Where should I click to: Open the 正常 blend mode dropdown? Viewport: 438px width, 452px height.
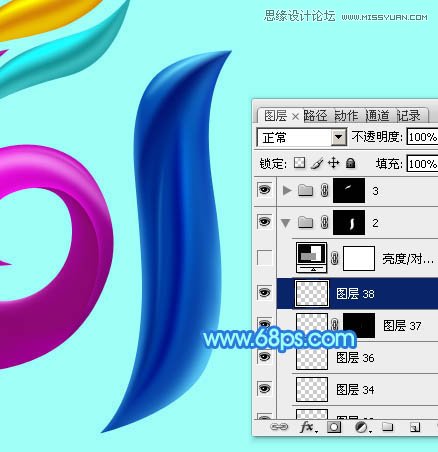click(x=302, y=137)
